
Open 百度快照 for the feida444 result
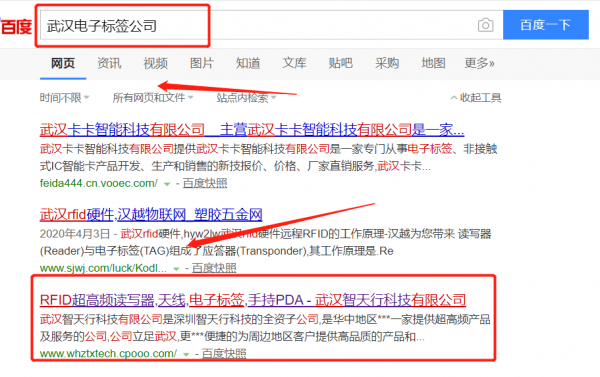pyautogui.click(x=205, y=183)
